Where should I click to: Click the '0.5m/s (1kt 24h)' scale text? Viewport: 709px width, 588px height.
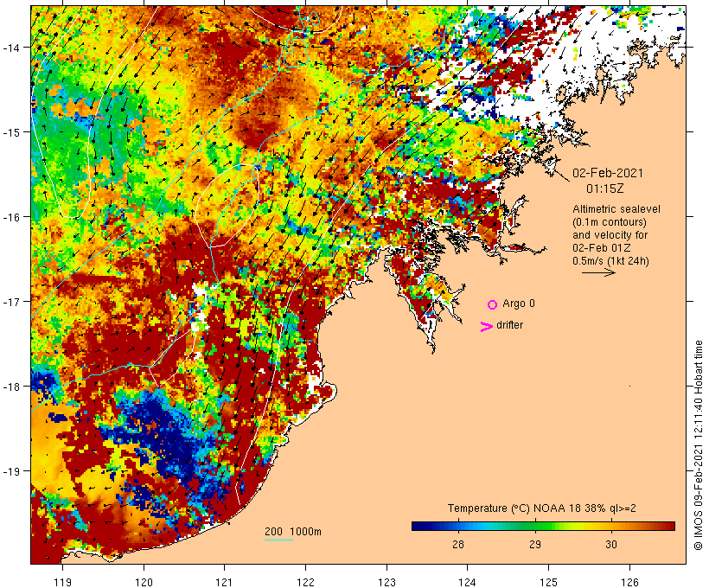point(610,261)
